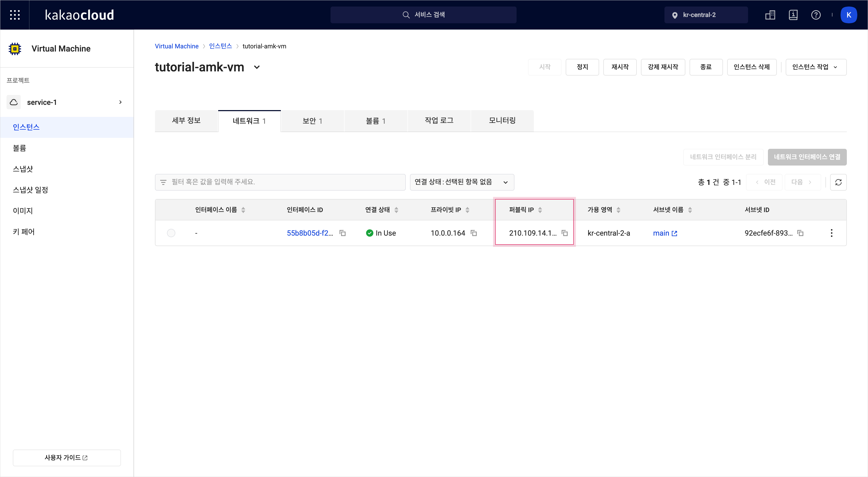Focus the filter value input field

[280, 182]
